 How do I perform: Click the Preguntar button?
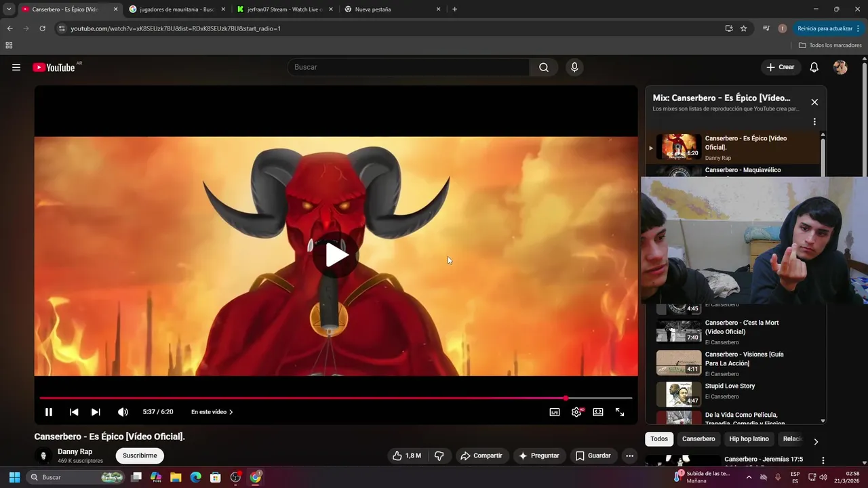coord(539,455)
